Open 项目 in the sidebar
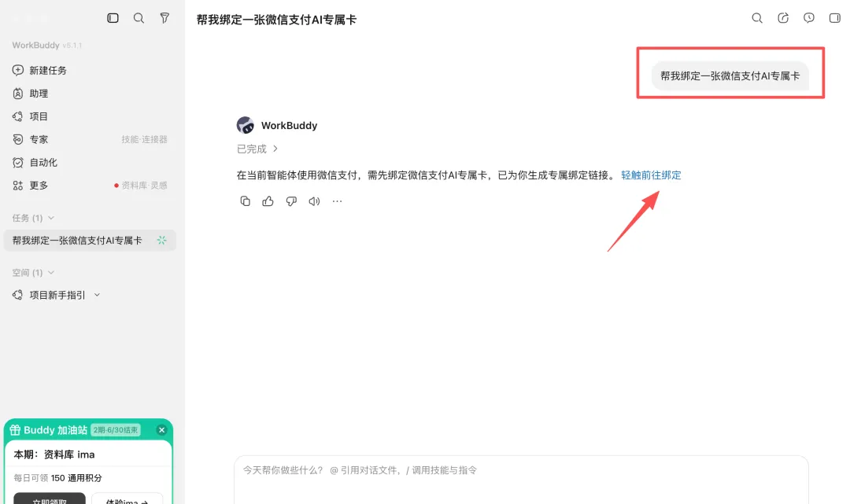850x504 pixels. point(39,116)
